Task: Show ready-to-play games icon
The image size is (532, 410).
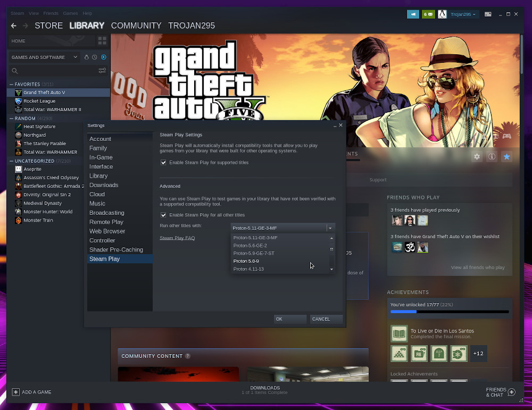Action: coord(104,57)
